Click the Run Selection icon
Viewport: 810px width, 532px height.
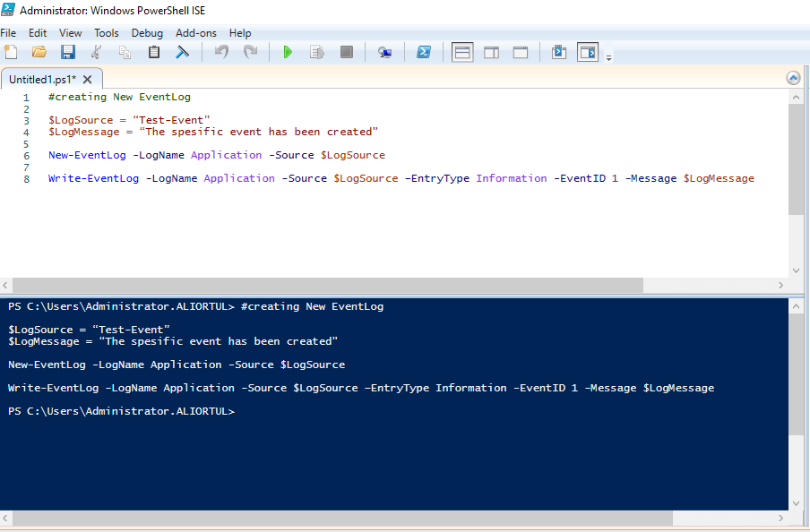pyautogui.click(x=316, y=52)
